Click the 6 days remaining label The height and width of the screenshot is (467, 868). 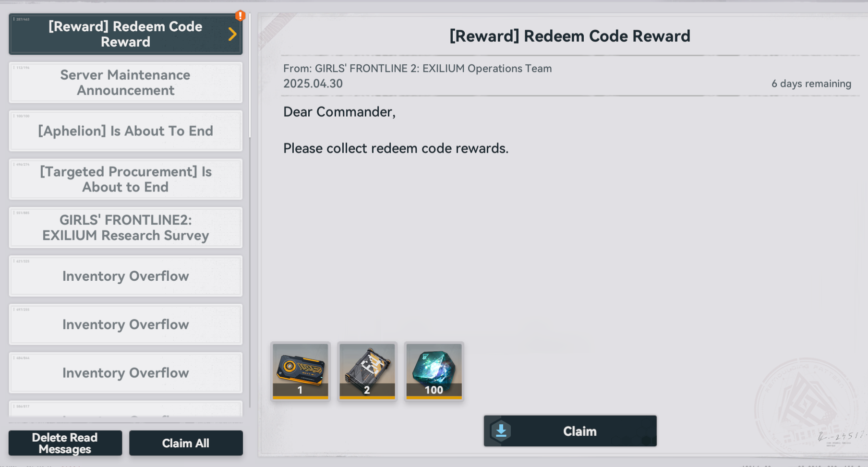[811, 84]
